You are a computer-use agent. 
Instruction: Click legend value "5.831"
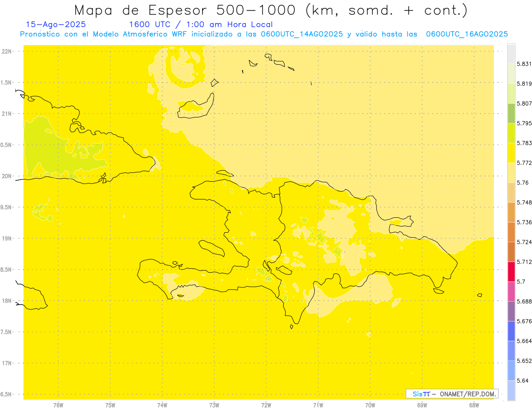[524, 64]
